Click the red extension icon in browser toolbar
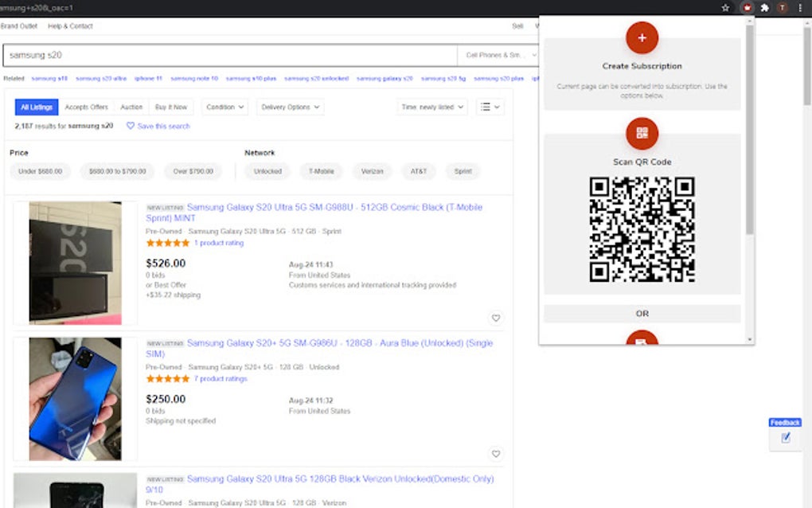 tap(747, 8)
